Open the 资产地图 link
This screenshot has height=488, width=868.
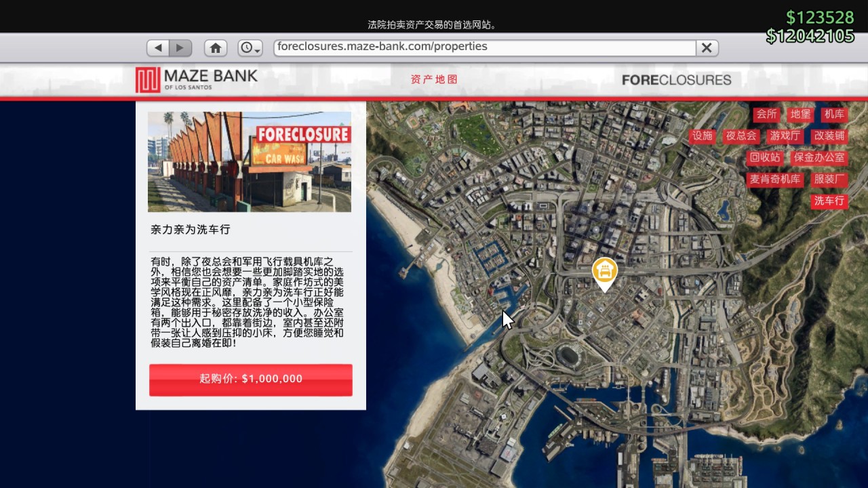pyautogui.click(x=434, y=79)
